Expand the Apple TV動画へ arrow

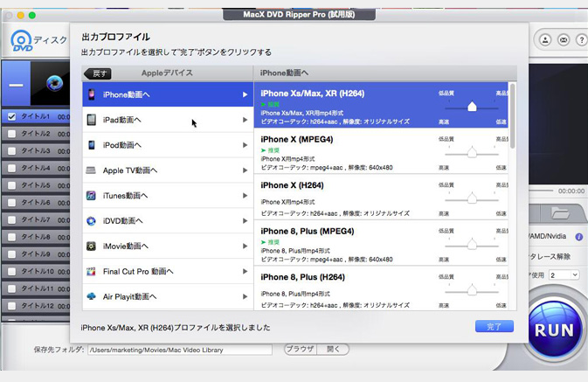pos(245,170)
